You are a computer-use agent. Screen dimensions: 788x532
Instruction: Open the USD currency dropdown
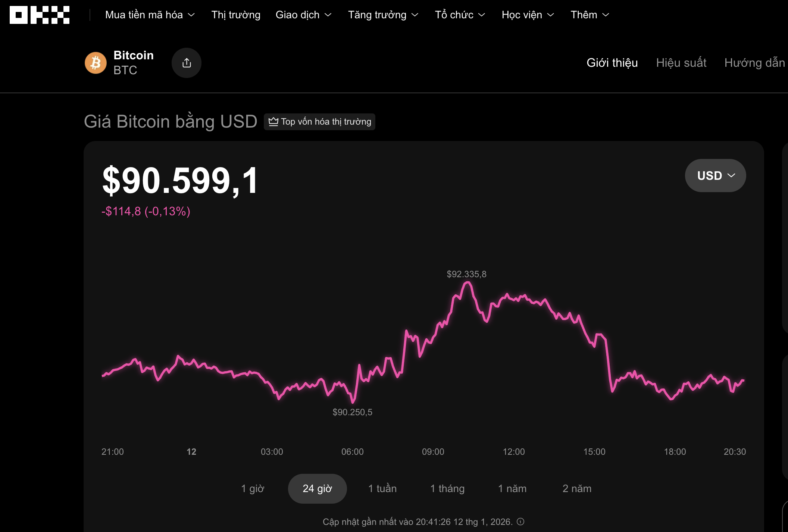pyautogui.click(x=715, y=175)
